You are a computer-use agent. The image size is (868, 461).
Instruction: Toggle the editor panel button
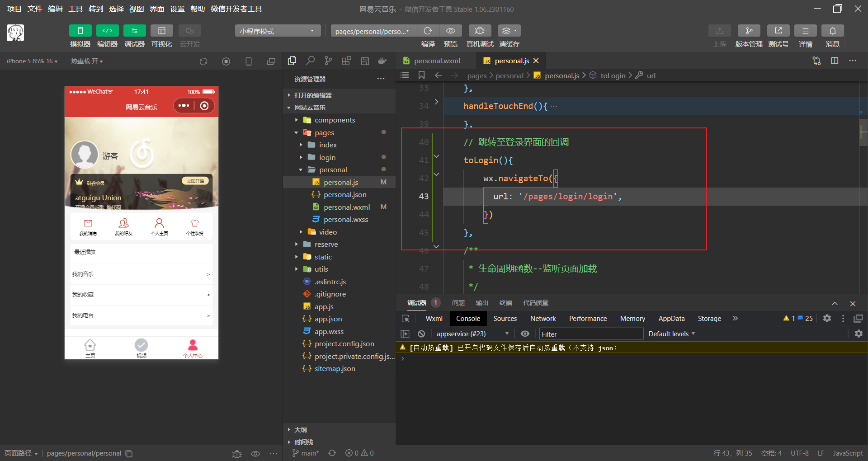pos(107,31)
